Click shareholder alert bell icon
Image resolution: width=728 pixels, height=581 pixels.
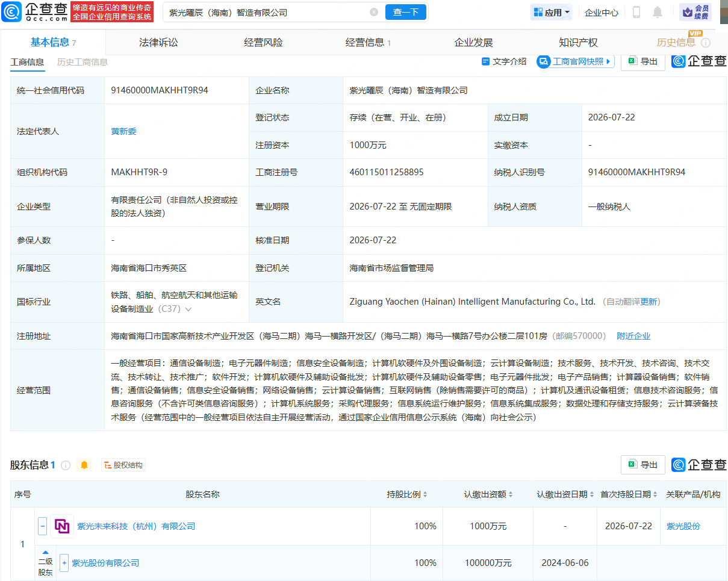point(84,465)
